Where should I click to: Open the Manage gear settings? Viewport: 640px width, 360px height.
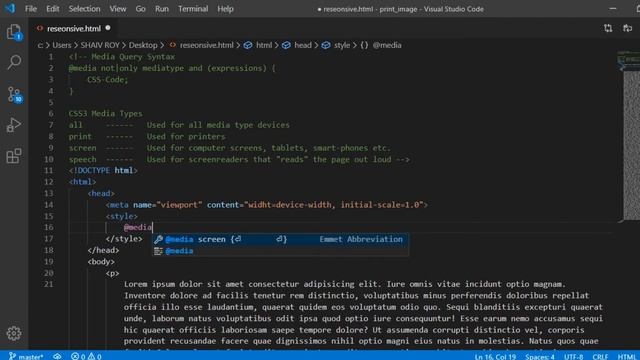[14, 333]
